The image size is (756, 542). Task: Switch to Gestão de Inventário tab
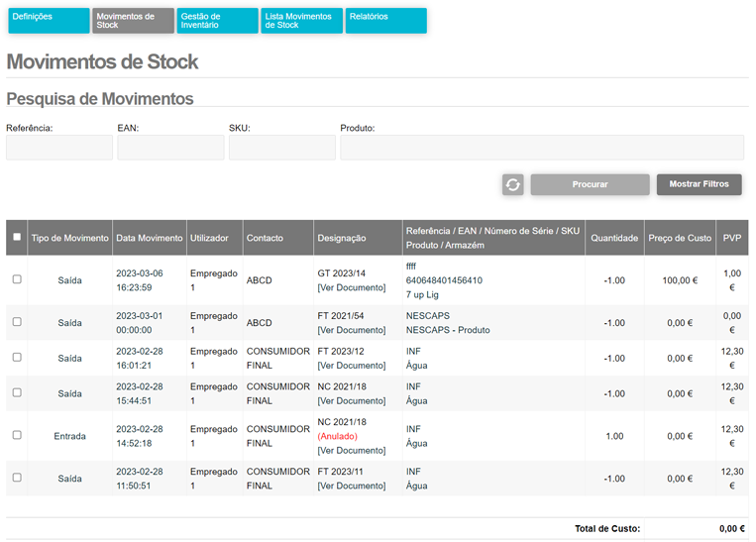click(217, 21)
